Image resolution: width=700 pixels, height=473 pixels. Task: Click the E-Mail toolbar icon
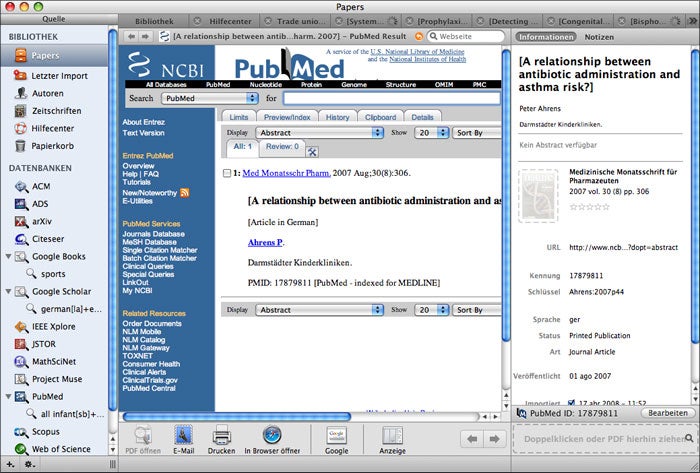click(x=183, y=436)
